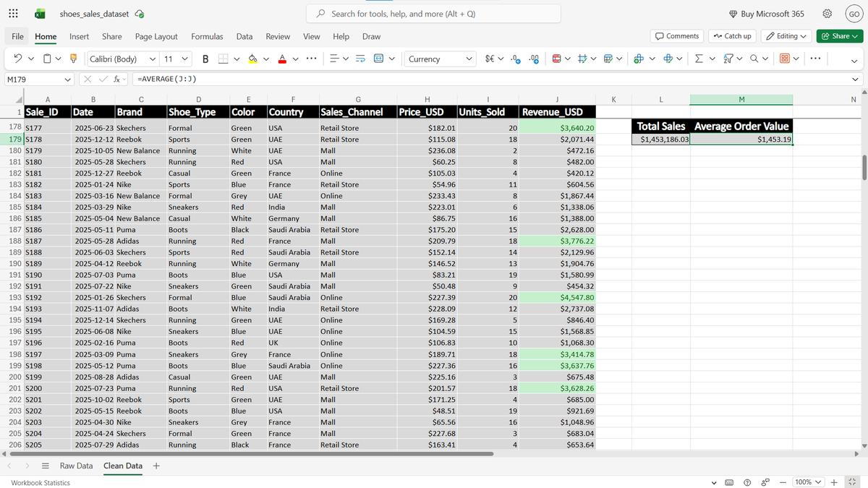Click the Excel app logo
The height and width of the screenshot is (488, 868).
(x=41, y=14)
